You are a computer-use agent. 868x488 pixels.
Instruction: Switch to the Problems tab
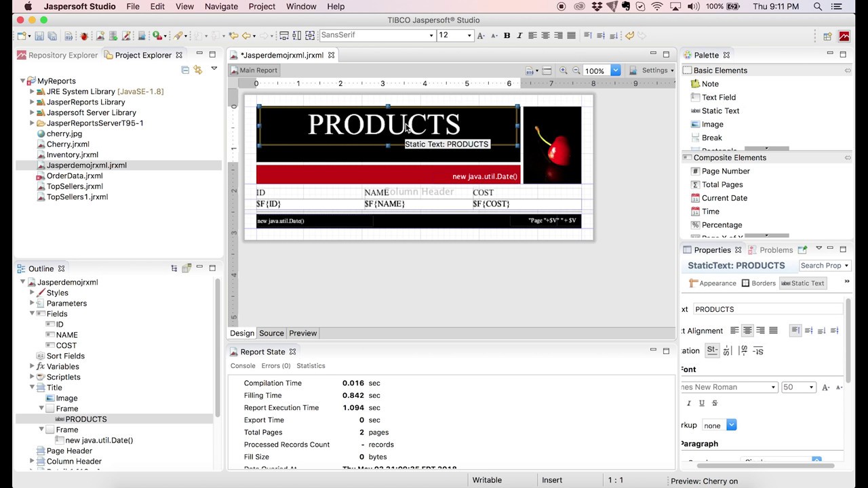tap(770, 250)
